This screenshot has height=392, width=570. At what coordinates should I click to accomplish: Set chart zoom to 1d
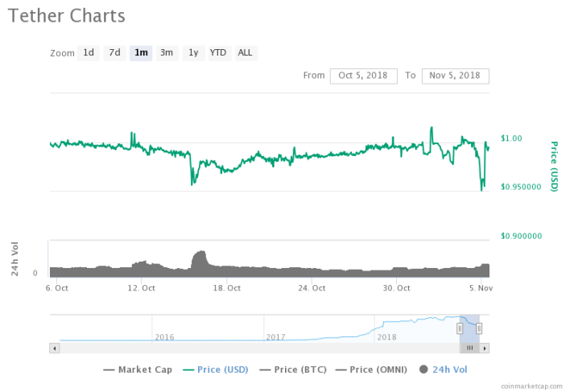pyautogui.click(x=89, y=53)
